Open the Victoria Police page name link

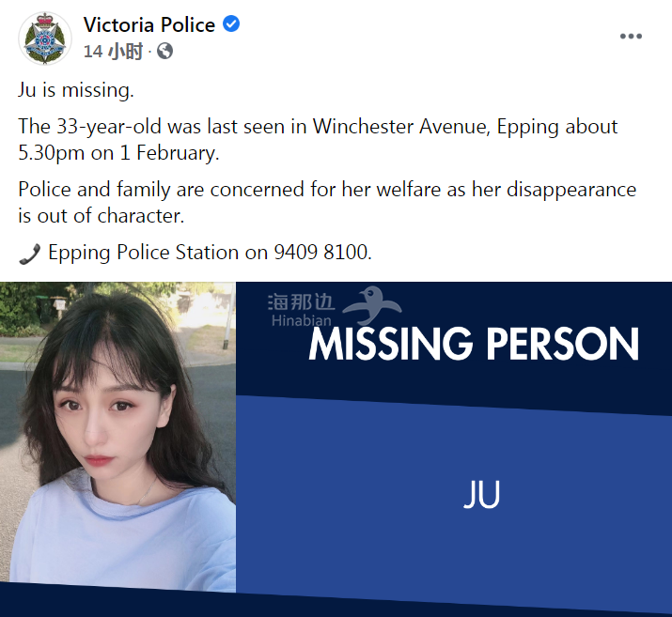149,24
